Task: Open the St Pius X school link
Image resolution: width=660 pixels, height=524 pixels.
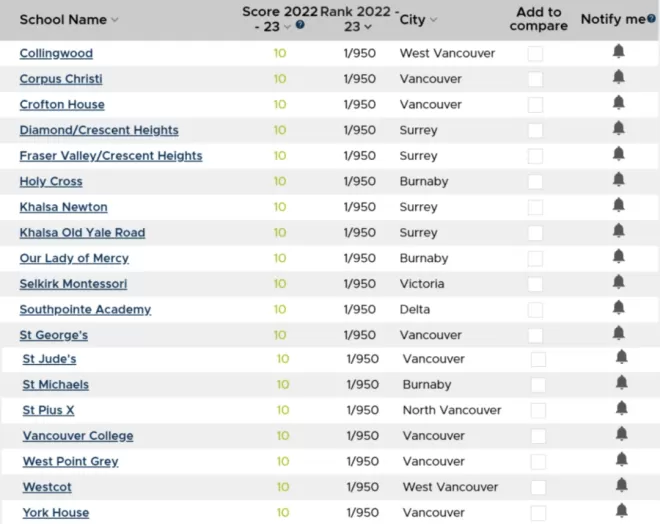Action: 48,410
